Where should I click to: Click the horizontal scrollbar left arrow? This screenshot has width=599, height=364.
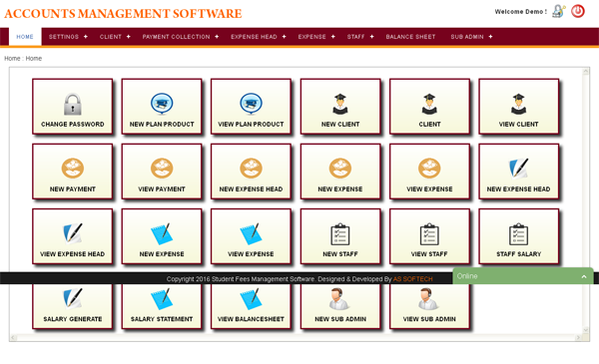point(13,337)
